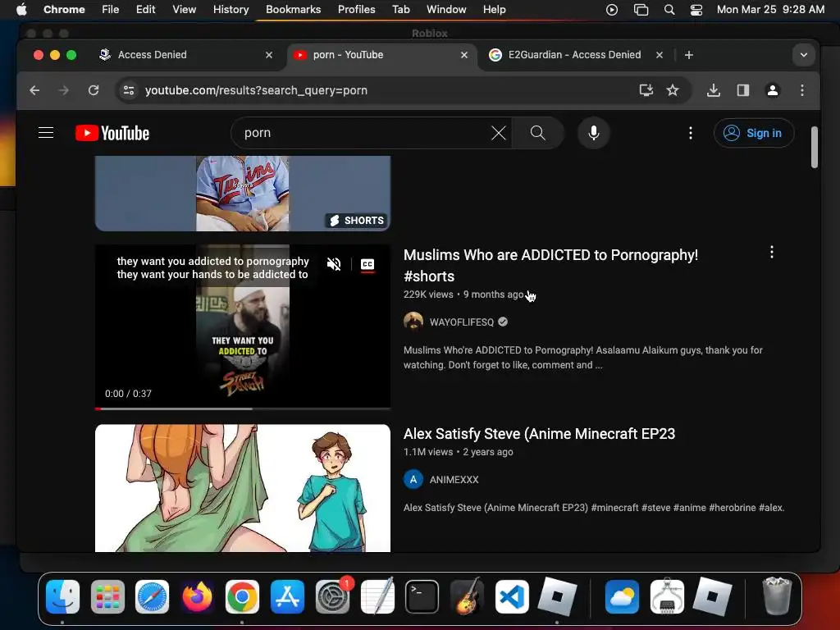The height and width of the screenshot is (630, 840).
Task: Open the Bookmarks menu
Action: pos(293,10)
